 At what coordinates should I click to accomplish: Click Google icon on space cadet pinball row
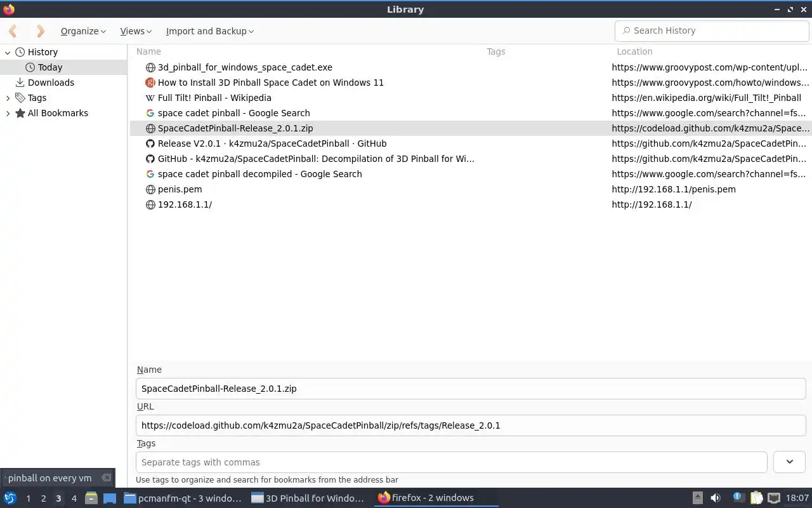coord(150,113)
